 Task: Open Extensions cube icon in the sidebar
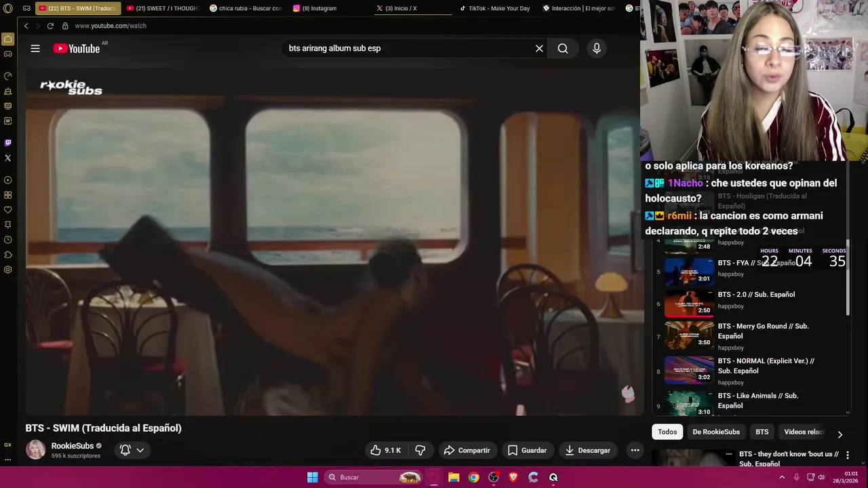tap(8, 255)
